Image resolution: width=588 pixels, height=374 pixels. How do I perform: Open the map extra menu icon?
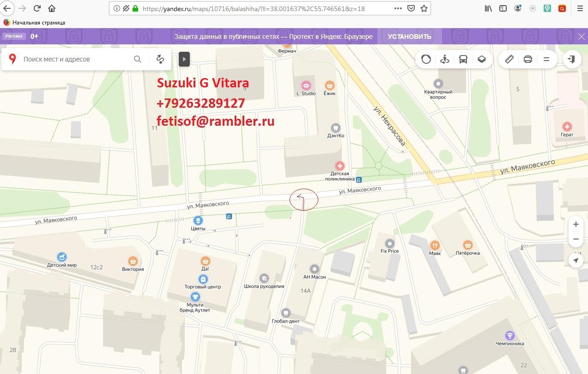(546, 59)
